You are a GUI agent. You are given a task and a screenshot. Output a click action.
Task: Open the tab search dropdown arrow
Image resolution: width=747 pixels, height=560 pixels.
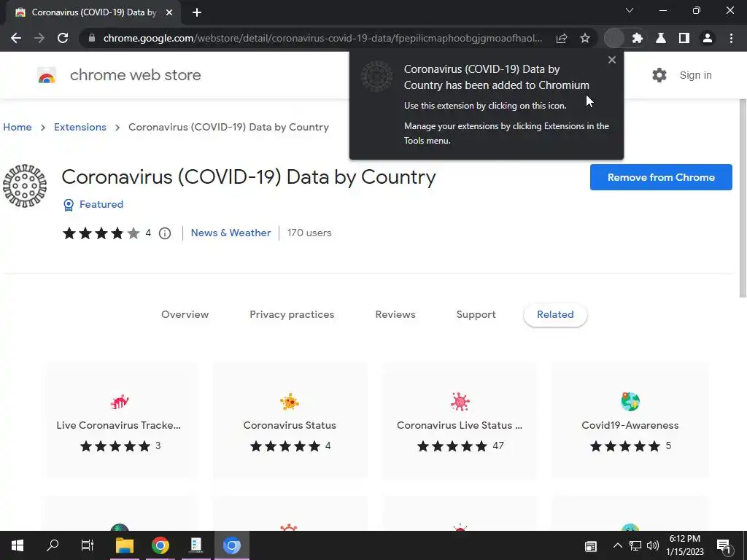[630, 10]
